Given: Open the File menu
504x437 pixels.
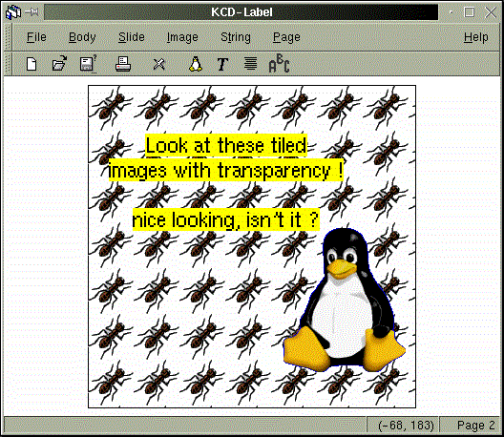Looking at the screenshot, I should (36, 37).
